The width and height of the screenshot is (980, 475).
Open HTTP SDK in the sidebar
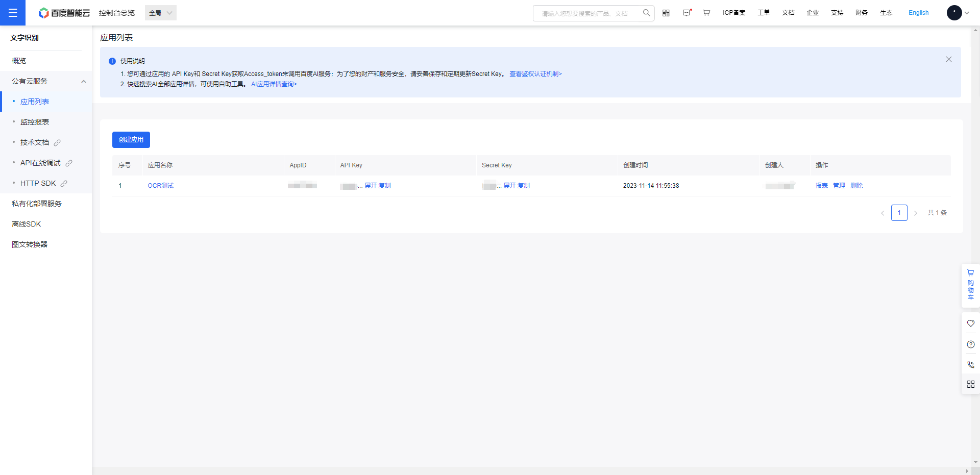(x=38, y=183)
